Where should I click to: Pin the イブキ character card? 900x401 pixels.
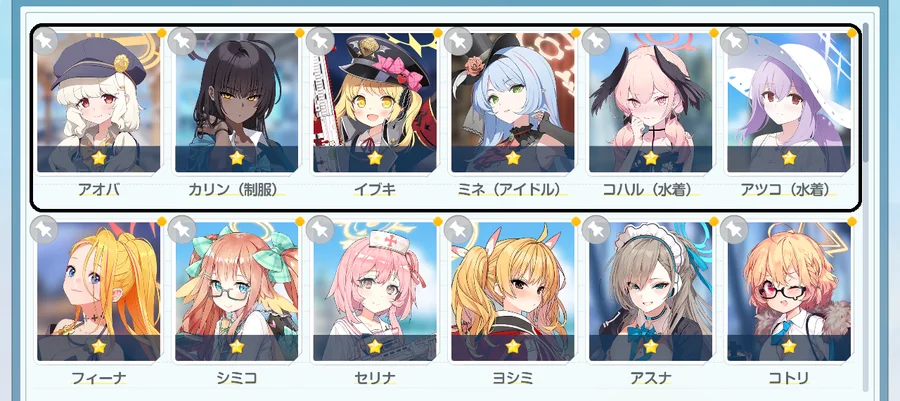tap(320, 41)
